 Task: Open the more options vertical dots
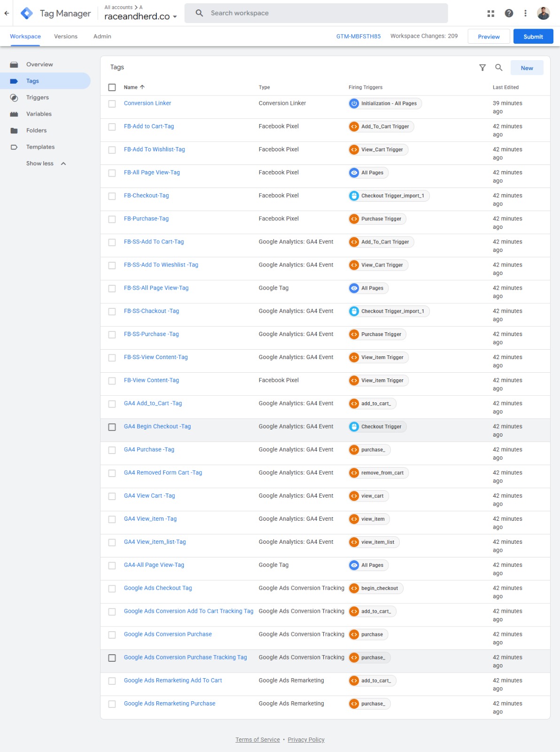525,13
